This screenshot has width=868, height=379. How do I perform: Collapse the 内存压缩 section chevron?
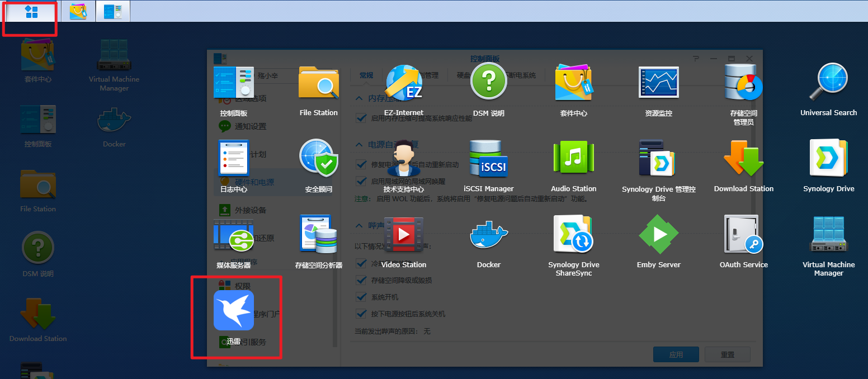[x=360, y=98]
